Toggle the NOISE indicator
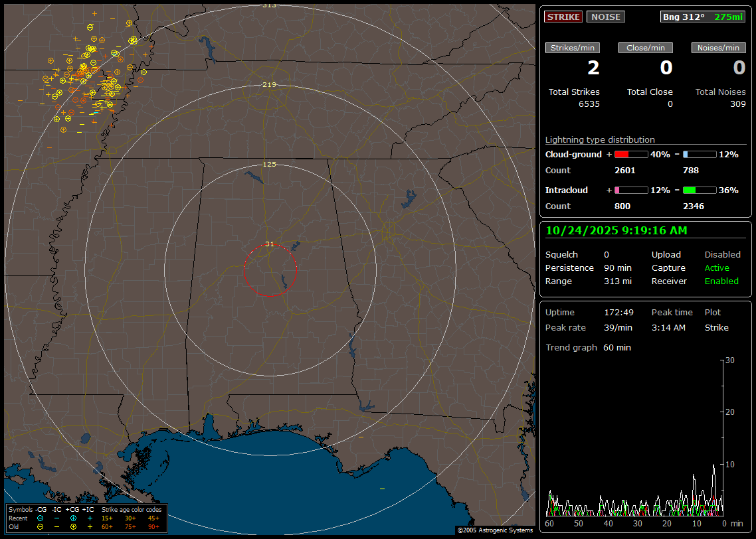Screen dimensions: 756x539 tap(605, 17)
